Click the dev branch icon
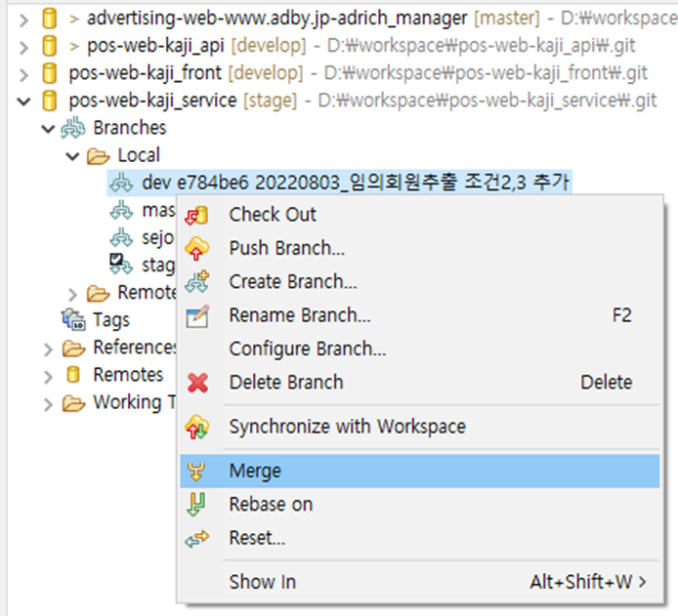The width and height of the screenshot is (678, 616). (121, 184)
